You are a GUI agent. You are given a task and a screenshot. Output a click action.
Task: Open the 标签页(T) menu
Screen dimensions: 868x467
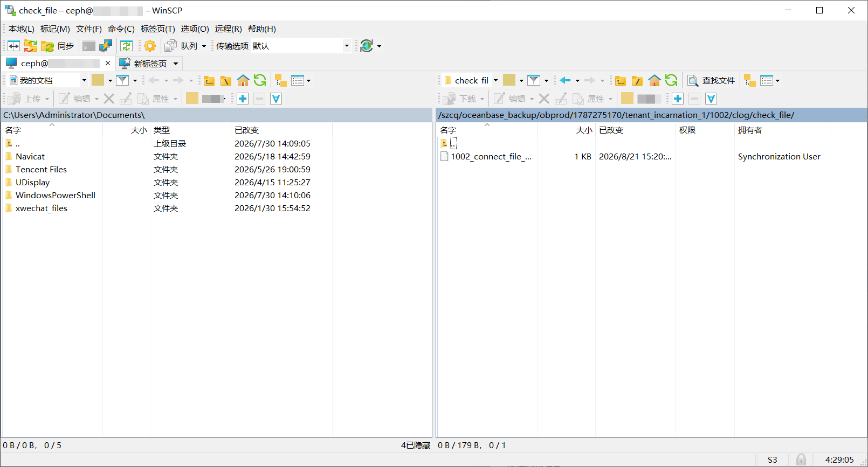click(158, 29)
